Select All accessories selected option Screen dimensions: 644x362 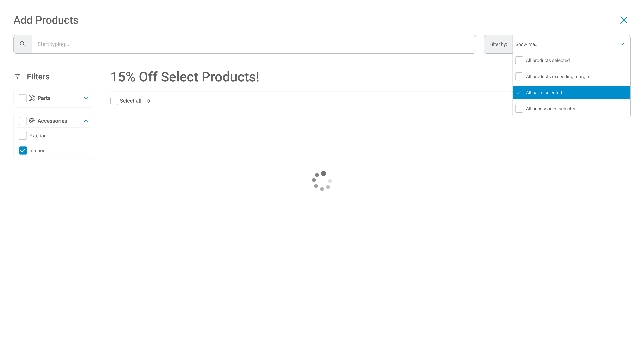point(551,109)
